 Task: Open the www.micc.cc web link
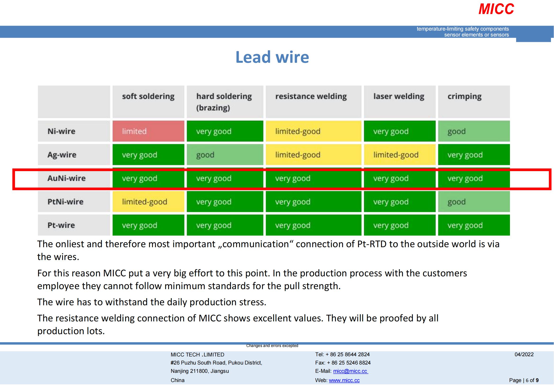coord(344,380)
